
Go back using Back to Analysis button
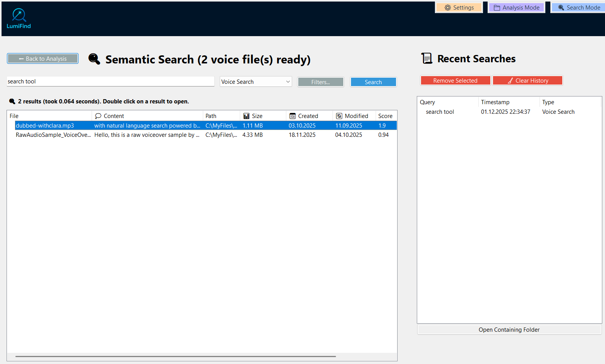tap(43, 59)
